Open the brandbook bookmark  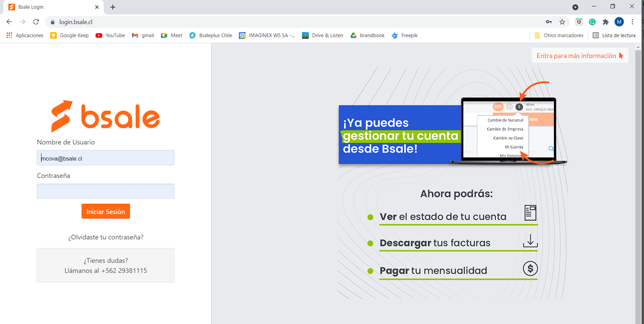[x=367, y=35]
